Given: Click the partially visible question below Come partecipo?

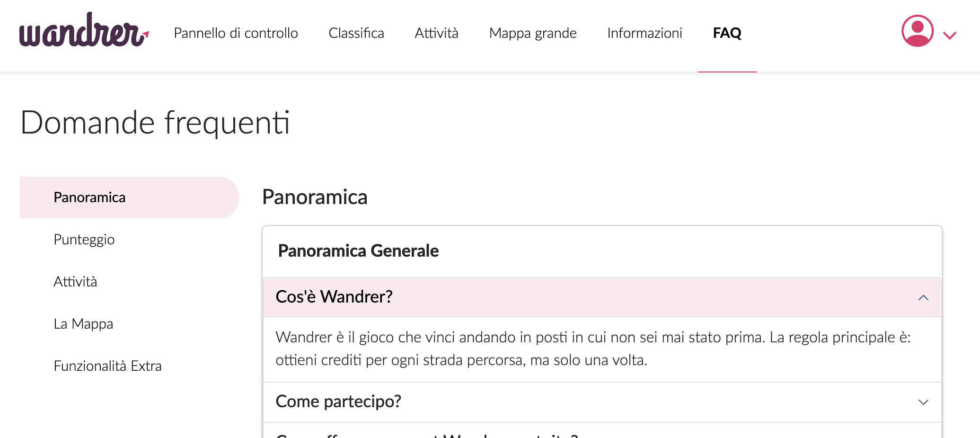Looking at the screenshot, I should coord(602,432).
